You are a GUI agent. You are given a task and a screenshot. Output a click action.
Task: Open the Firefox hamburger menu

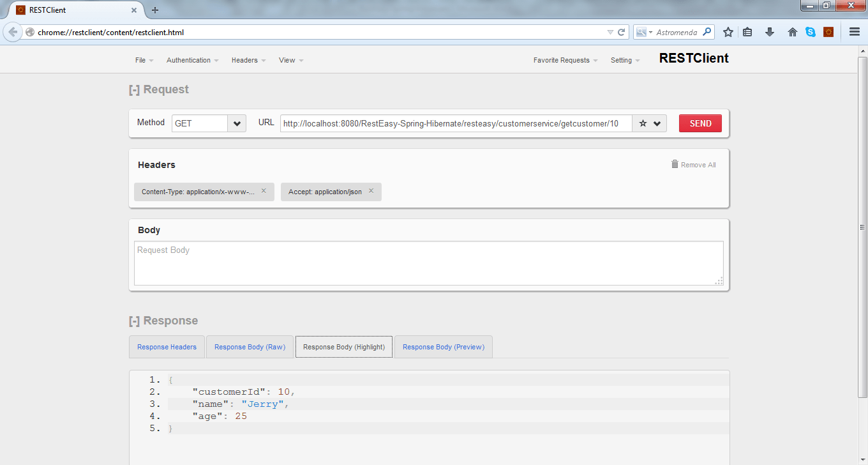pos(854,31)
